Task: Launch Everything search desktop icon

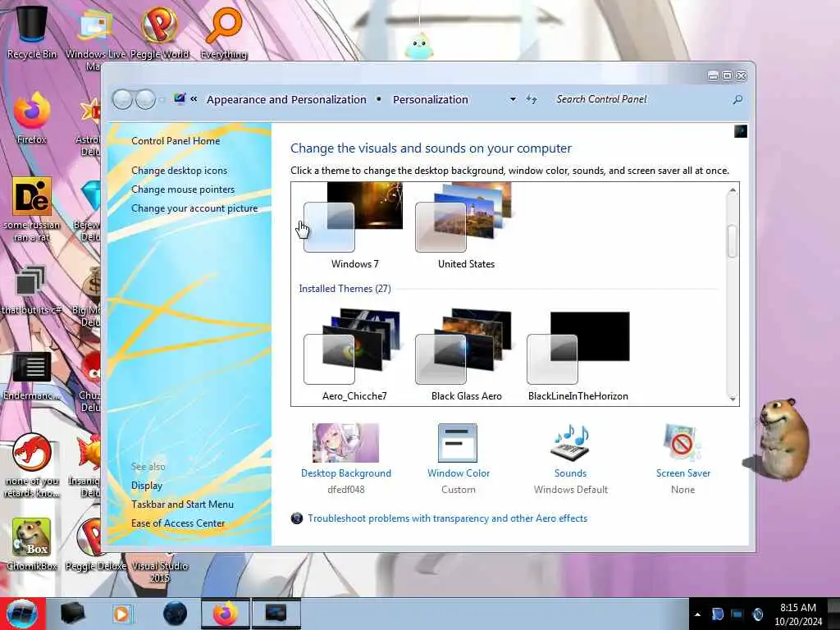Action: pyautogui.click(x=224, y=30)
